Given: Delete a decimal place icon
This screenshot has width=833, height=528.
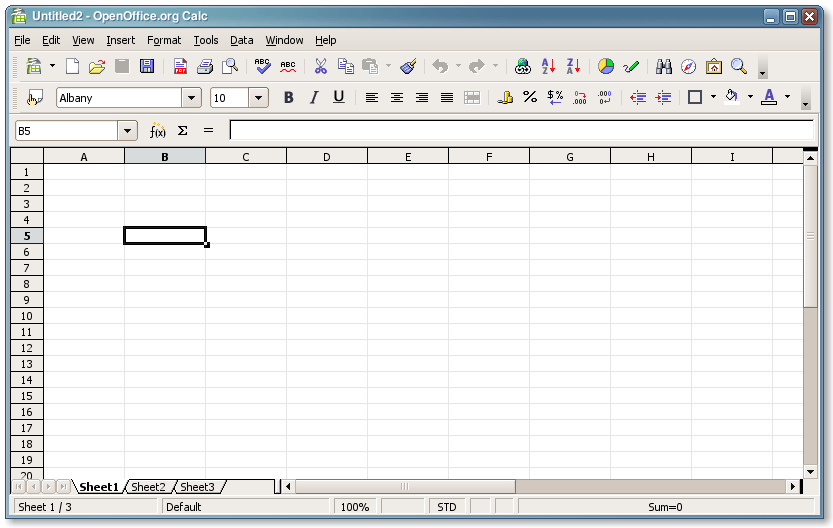Looking at the screenshot, I should tap(605, 97).
